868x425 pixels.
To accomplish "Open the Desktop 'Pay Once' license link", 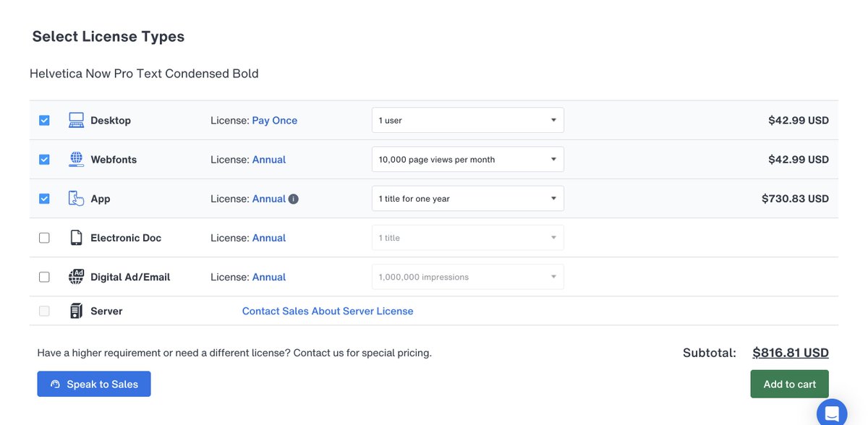I will [275, 121].
